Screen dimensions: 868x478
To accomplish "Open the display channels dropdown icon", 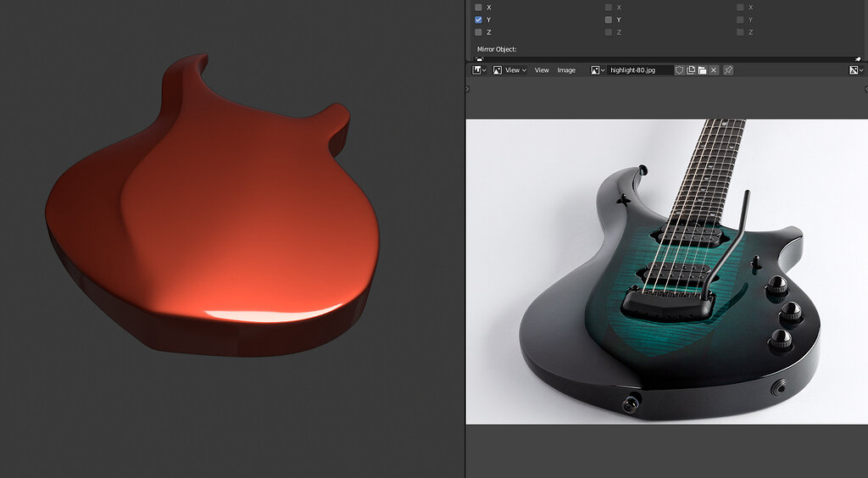I will click(854, 70).
